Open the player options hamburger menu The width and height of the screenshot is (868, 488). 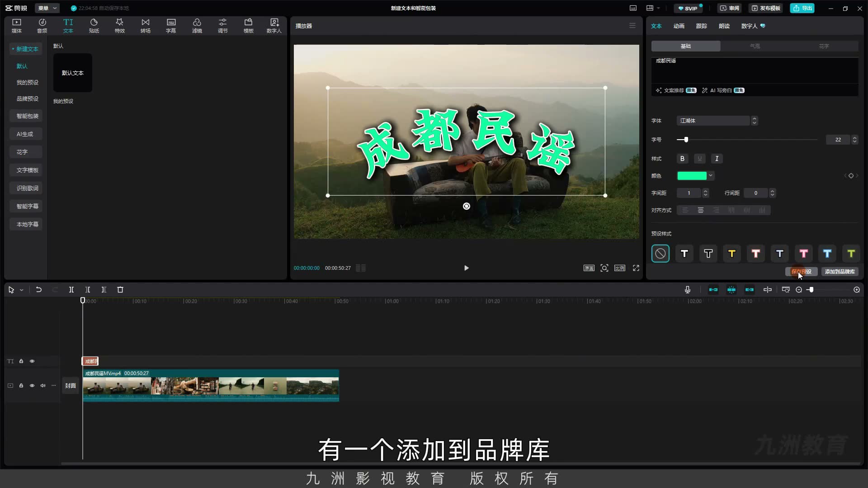point(632,26)
